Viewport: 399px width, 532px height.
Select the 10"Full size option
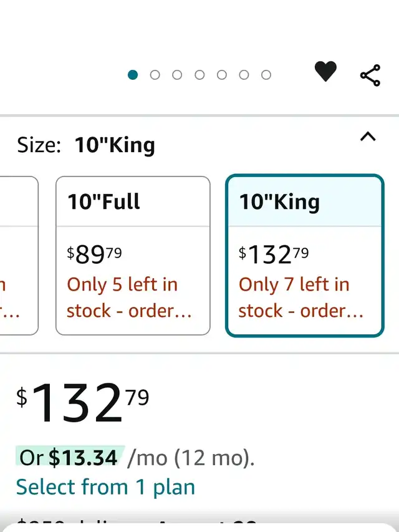pos(133,256)
